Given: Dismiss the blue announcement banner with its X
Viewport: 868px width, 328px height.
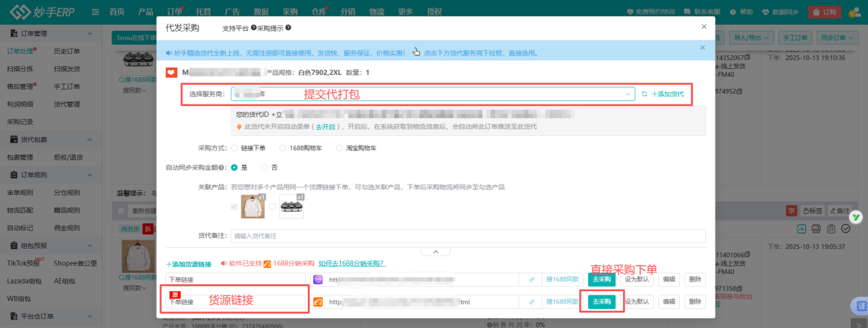Looking at the screenshot, I should (x=702, y=48).
